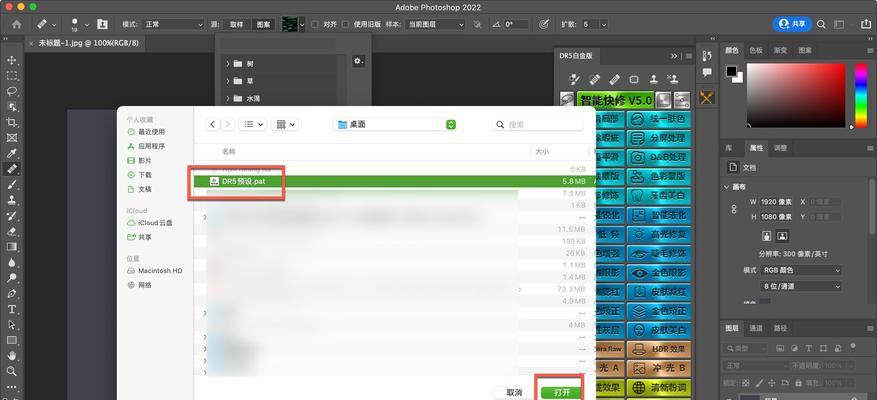The image size is (877, 400).
Task: Set canvas orientation to landscape
Action: [x=782, y=236]
